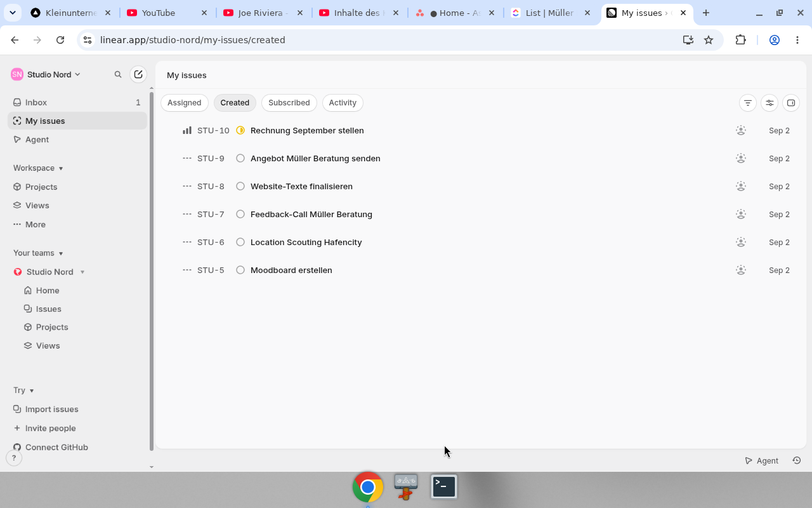Image resolution: width=812 pixels, height=508 pixels.
Task: Reload the page
Action: (60, 40)
